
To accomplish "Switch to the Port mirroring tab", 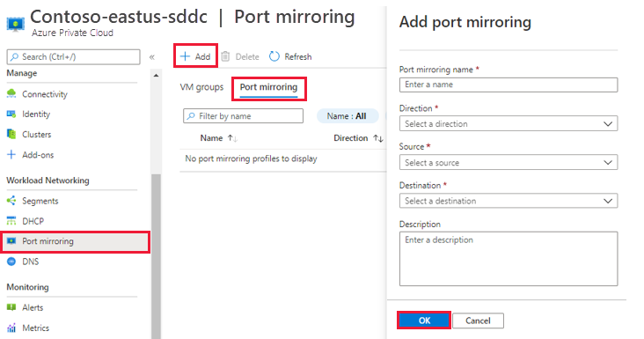I will [x=268, y=88].
